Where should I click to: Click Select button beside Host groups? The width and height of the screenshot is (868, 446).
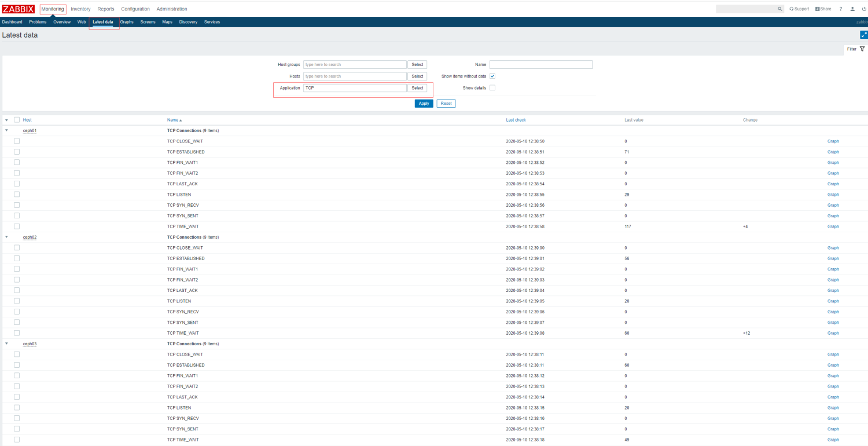(x=417, y=65)
